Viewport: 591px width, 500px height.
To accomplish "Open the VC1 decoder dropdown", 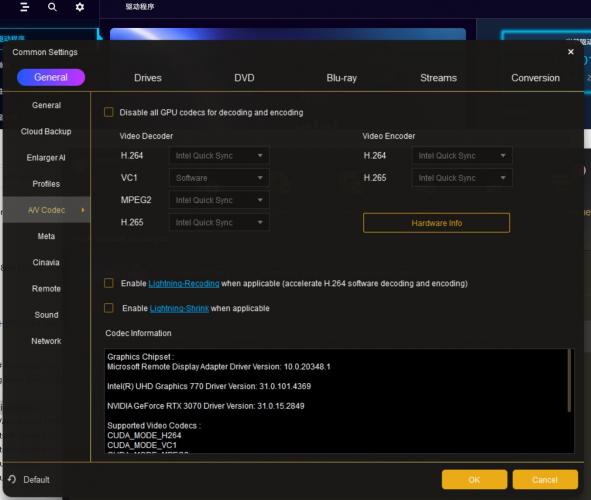I will point(219,178).
